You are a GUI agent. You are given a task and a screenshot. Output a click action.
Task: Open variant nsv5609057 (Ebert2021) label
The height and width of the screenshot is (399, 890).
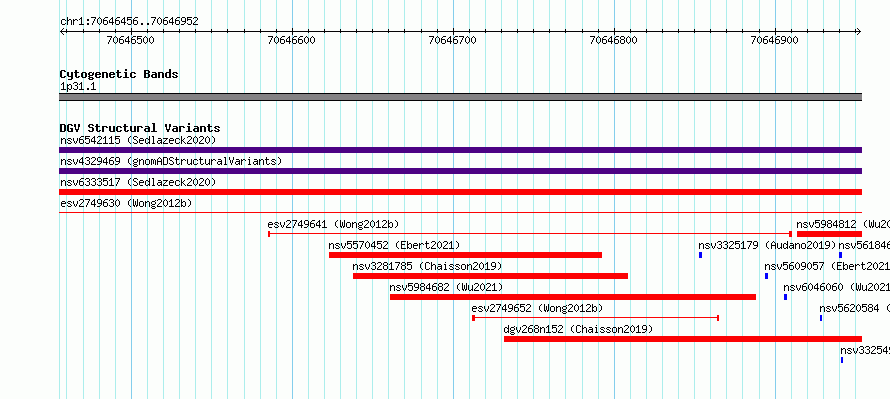826,266
